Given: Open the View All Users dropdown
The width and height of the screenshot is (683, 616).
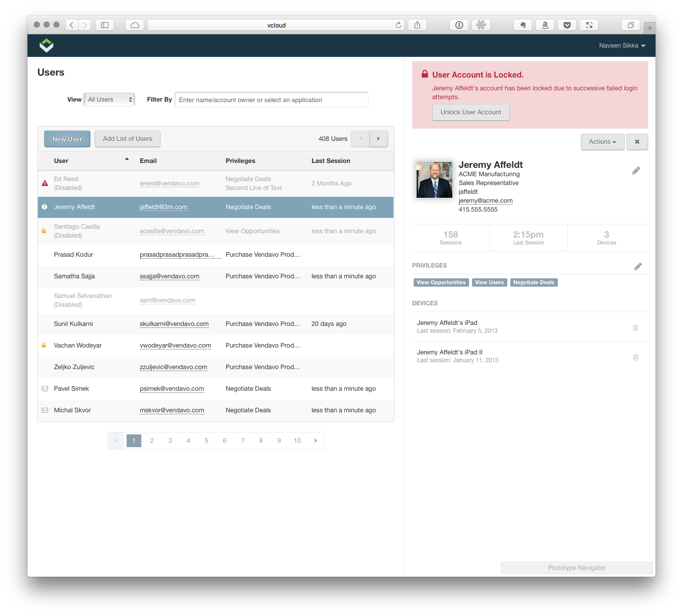Looking at the screenshot, I should 109,100.
